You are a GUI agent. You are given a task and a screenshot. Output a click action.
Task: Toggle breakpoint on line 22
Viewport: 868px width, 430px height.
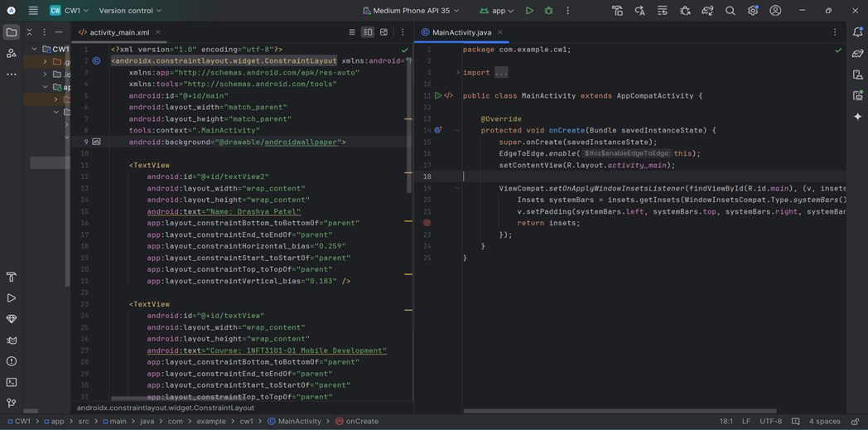[427, 223]
